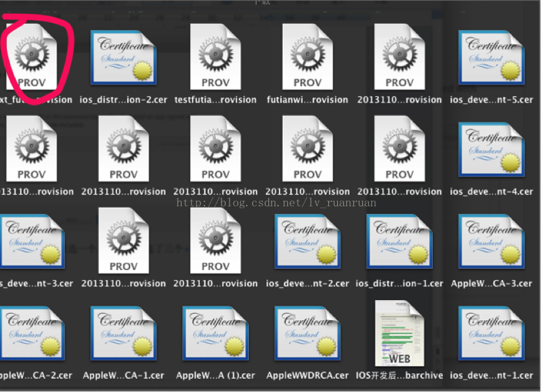
Task: Select the ios_distr...ion-1.cer certificate icon
Action: [x=400, y=241]
